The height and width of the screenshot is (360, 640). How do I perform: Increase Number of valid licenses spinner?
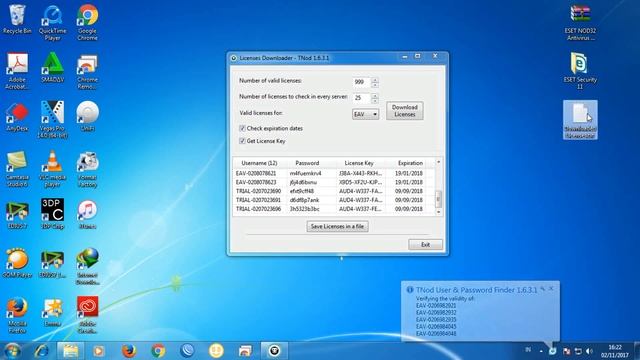pos(375,79)
